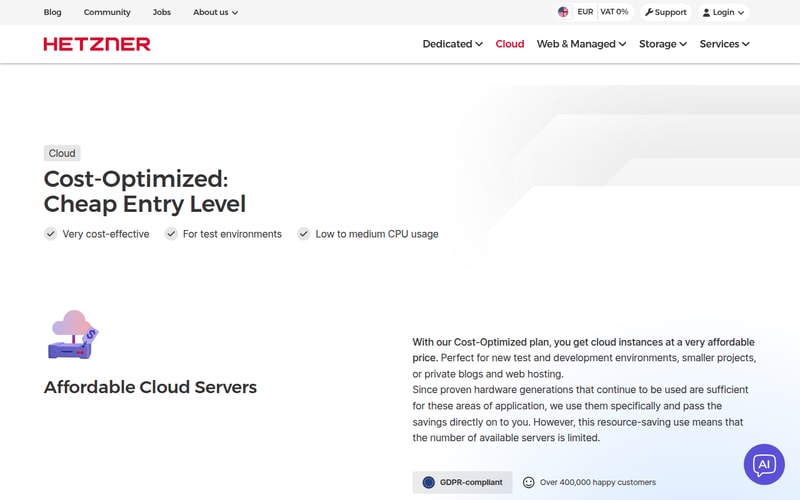Expand the Storage menu
The width and height of the screenshot is (800, 500).
663,44
